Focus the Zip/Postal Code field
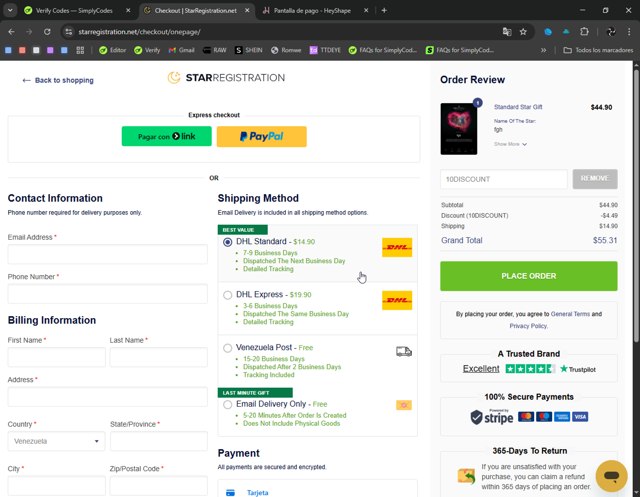This screenshot has height=497, width=640. coord(158,486)
